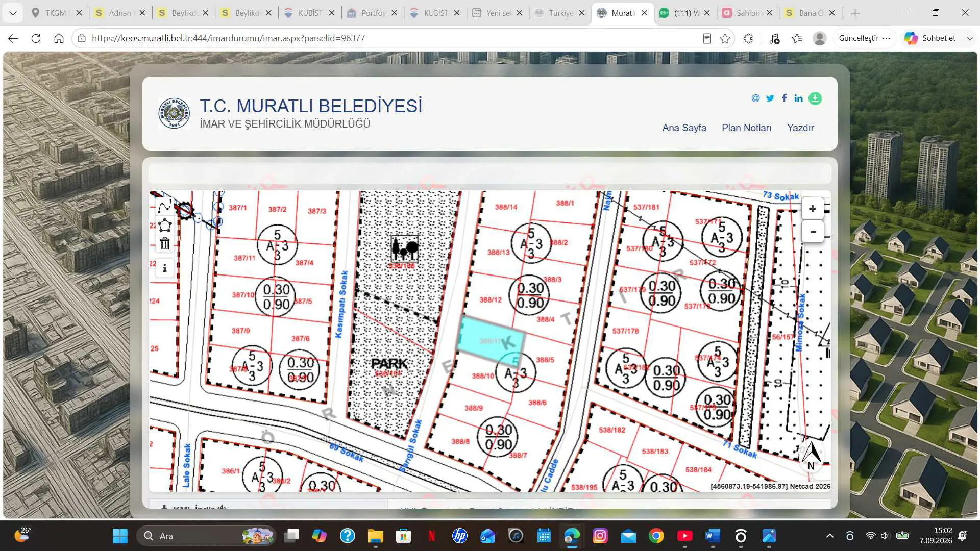
Task: Click the Muratlı Belediyesi logo
Action: pos(174,113)
